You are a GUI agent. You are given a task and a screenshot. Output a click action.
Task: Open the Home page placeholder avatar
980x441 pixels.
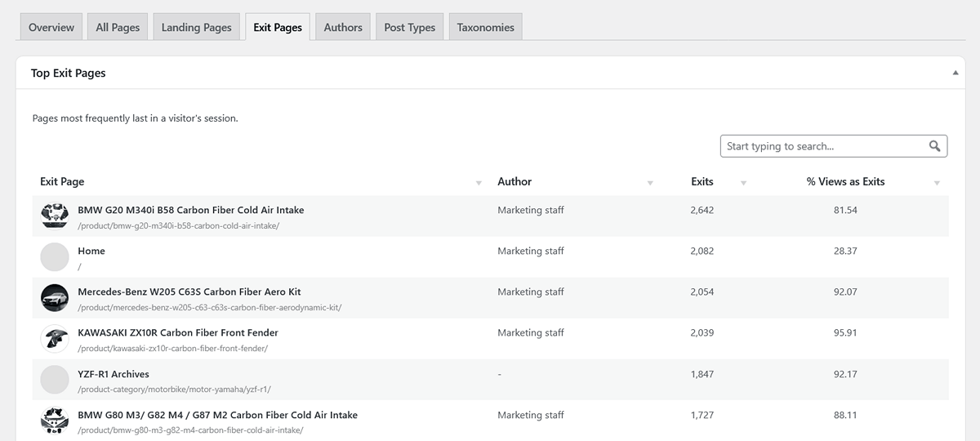click(55, 257)
